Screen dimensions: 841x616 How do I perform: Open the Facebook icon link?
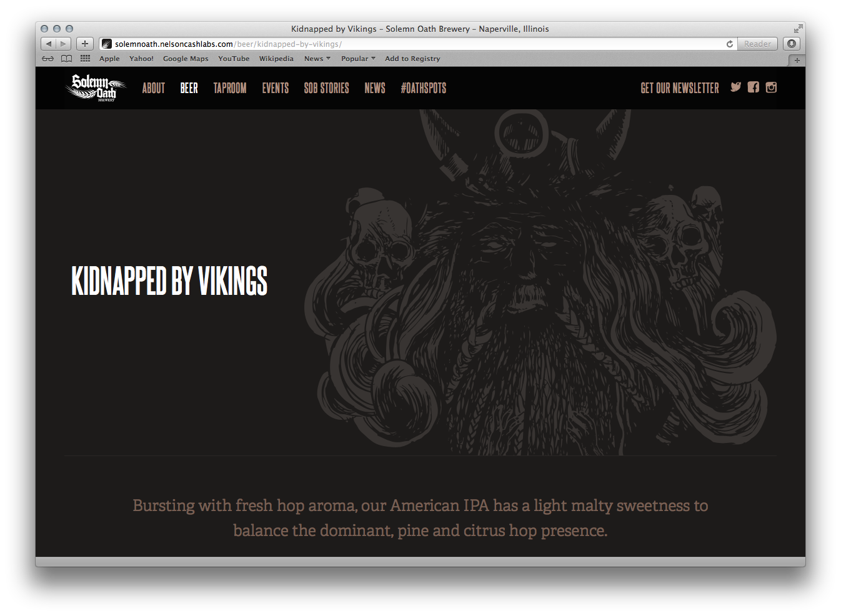pos(754,87)
